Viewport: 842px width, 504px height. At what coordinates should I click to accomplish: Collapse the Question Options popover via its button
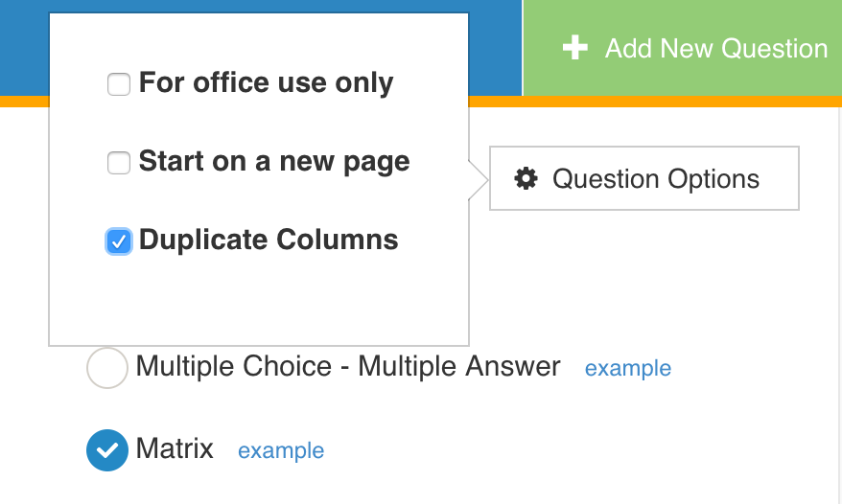click(x=643, y=178)
